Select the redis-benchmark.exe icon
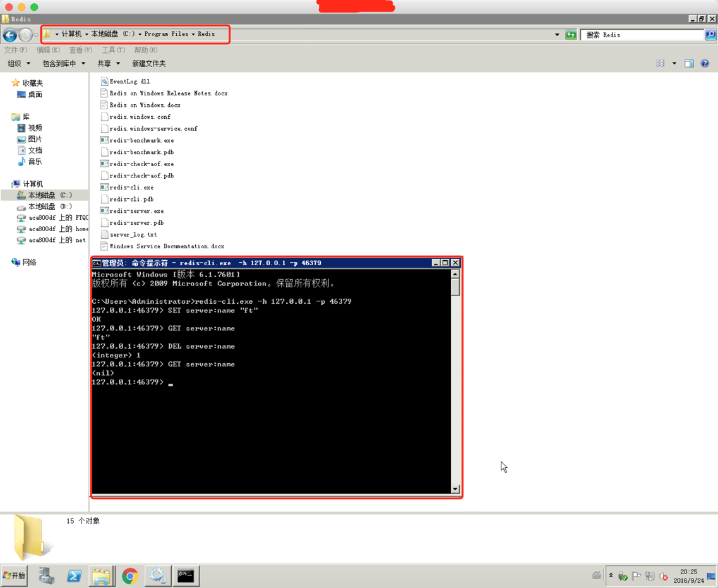The height and width of the screenshot is (588, 718). click(104, 140)
